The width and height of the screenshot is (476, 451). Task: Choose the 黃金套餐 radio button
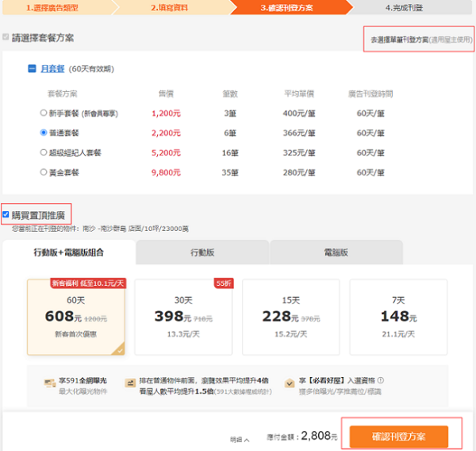point(44,171)
